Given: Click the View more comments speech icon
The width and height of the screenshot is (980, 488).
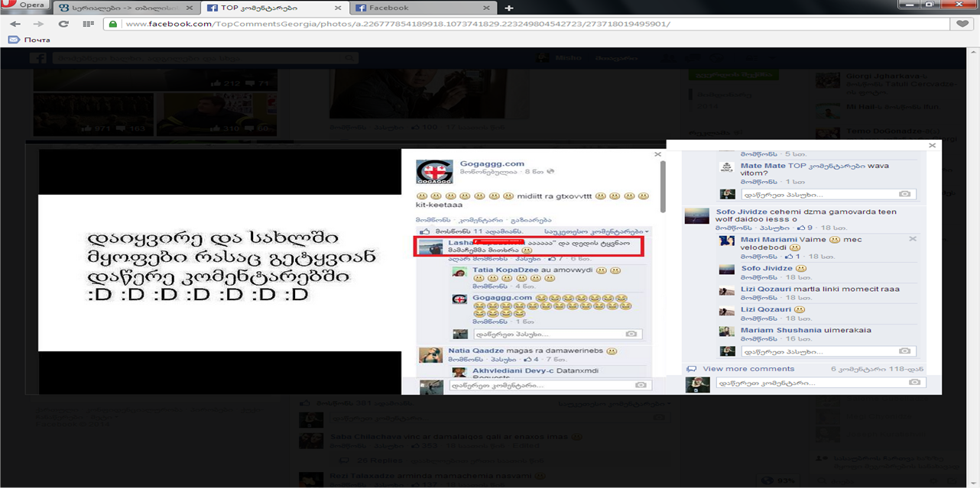Looking at the screenshot, I should [692, 369].
